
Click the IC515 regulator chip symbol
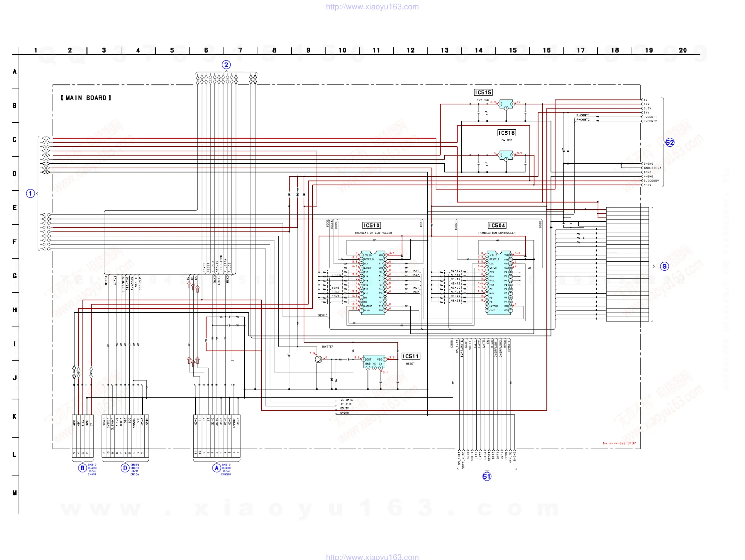point(506,104)
